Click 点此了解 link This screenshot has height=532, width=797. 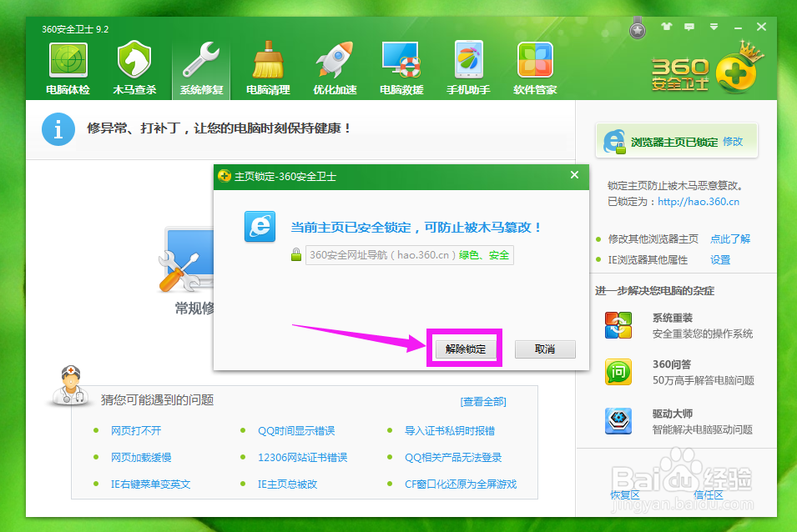click(730, 238)
